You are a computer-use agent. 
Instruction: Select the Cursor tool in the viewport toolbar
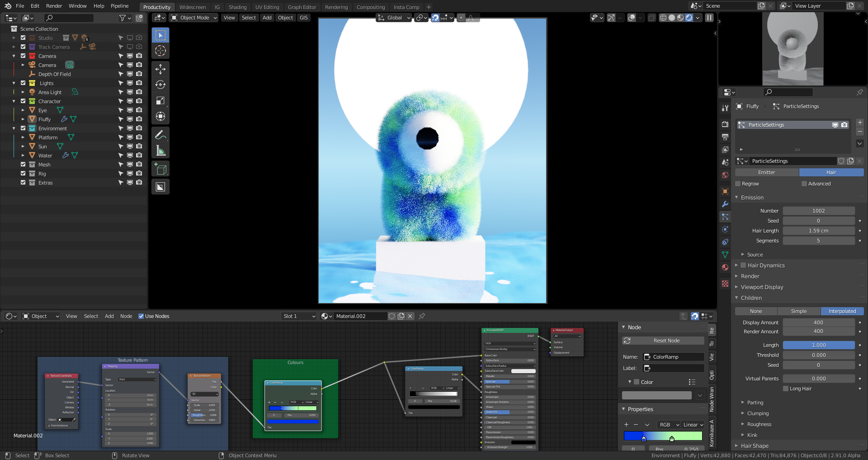pyautogui.click(x=160, y=51)
